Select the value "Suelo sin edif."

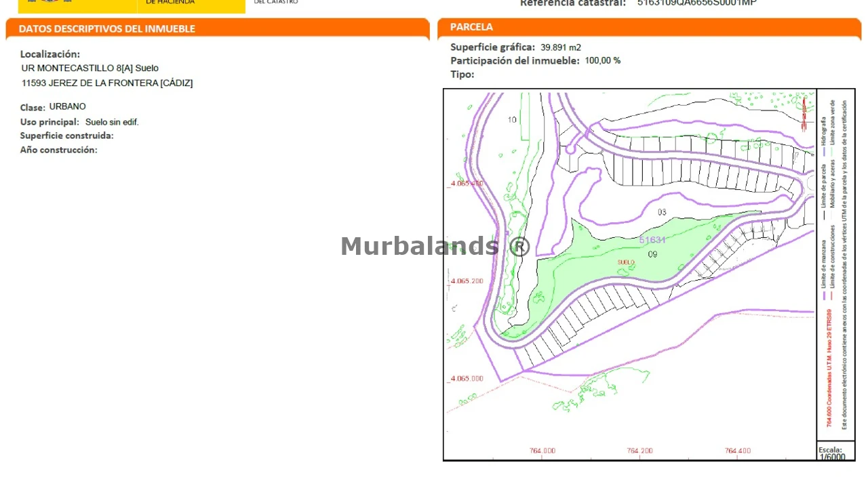tap(112, 122)
